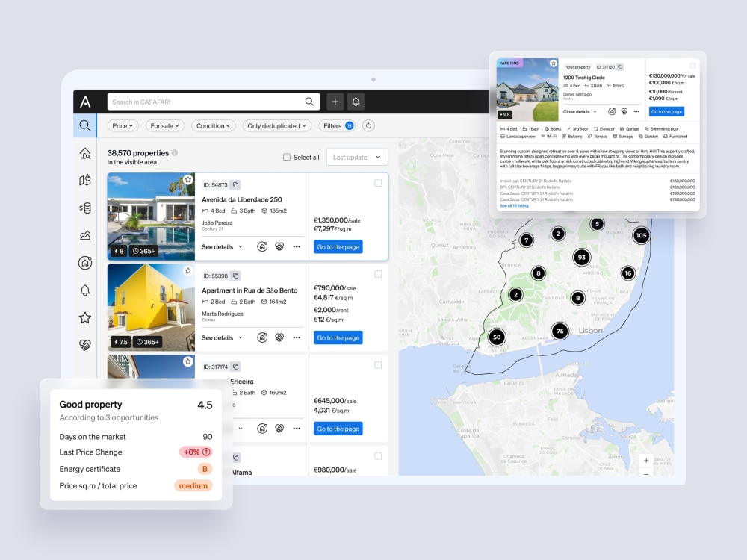Open the white villa with pool photo

point(151,217)
